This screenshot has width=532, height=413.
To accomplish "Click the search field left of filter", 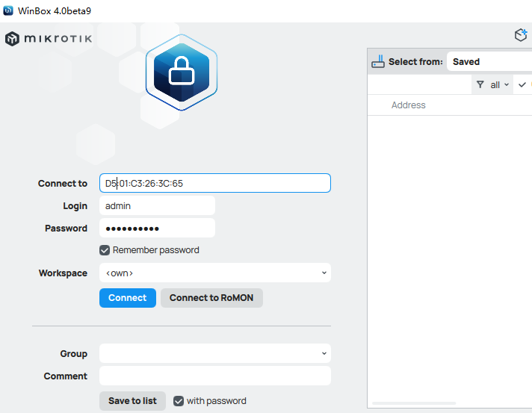I will 420,84.
